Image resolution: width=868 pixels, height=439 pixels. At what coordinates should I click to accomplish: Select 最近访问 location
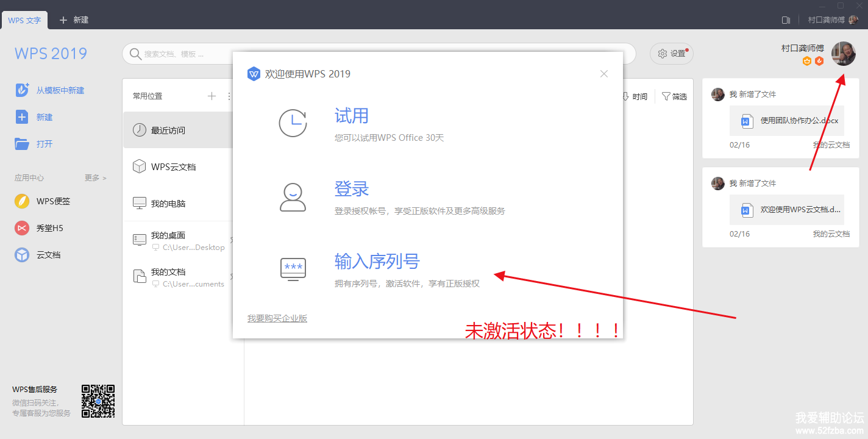point(178,130)
